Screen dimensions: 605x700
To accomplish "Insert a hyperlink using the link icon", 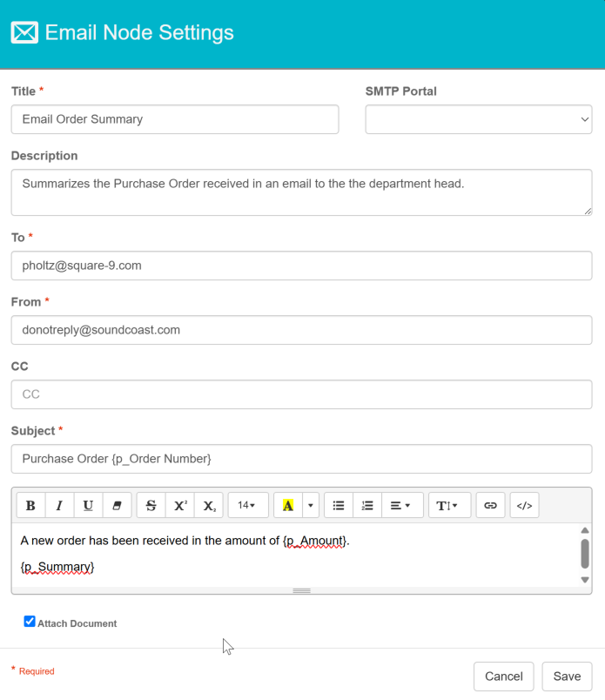I will [490, 506].
